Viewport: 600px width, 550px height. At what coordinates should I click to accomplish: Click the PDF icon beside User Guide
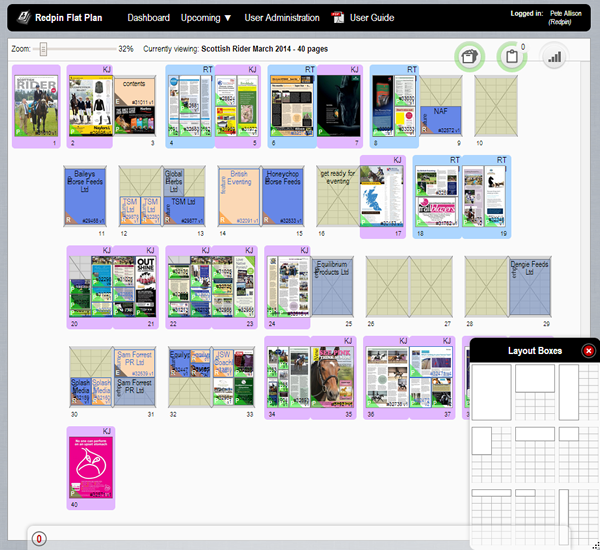point(338,18)
